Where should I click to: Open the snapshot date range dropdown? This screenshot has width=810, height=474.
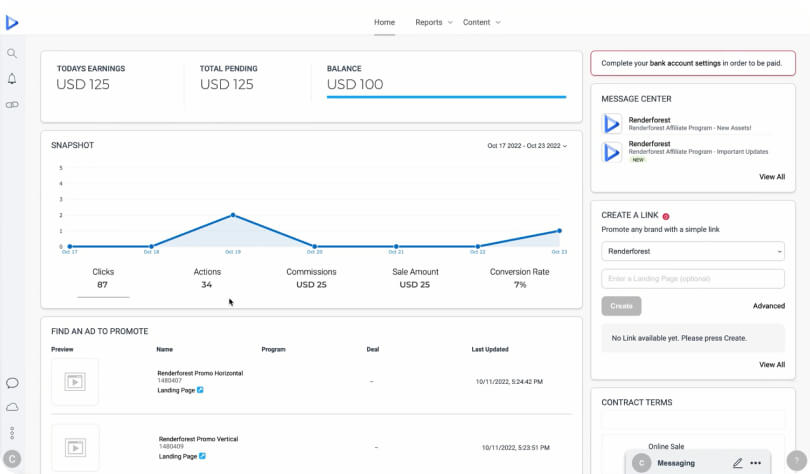pyautogui.click(x=527, y=146)
